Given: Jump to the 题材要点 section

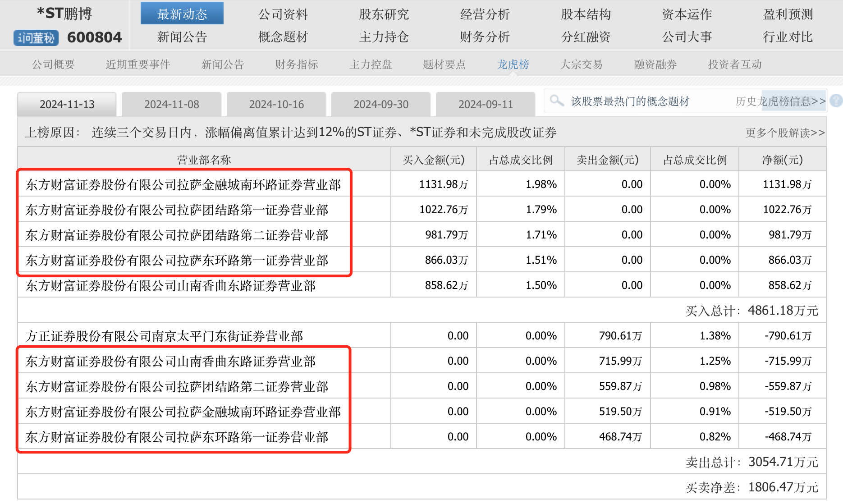Looking at the screenshot, I should pos(444,64).
